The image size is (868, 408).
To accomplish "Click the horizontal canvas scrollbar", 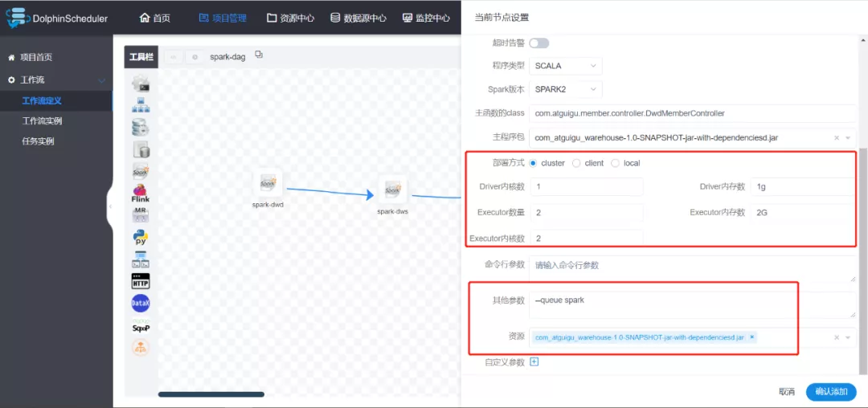I will coord(211,394).
